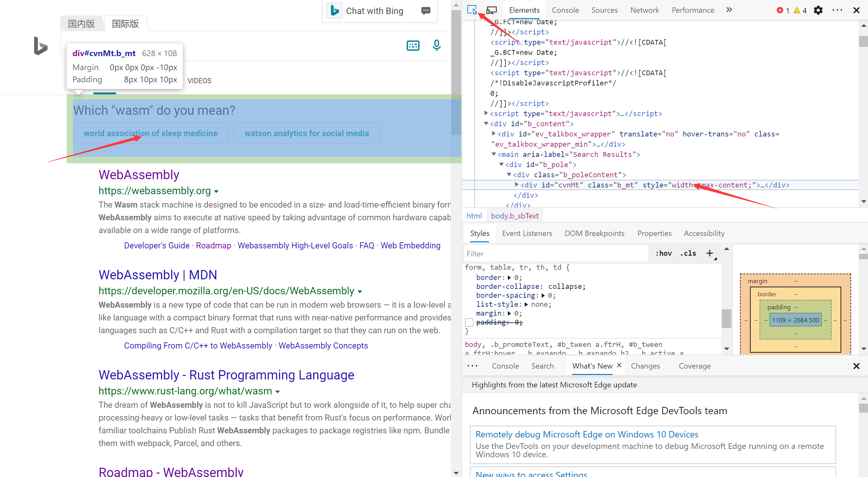Collapse the main Search Results node

[x=493, y=154]
